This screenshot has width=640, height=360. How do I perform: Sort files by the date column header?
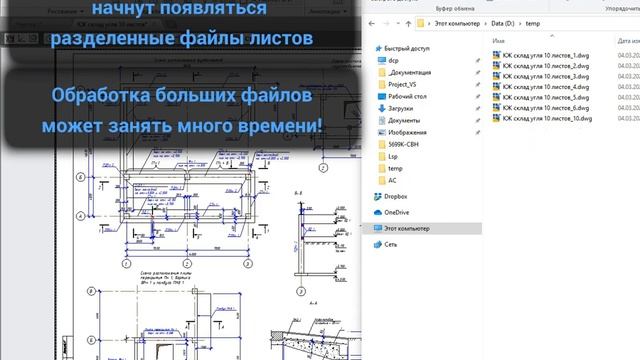[628, 41]
